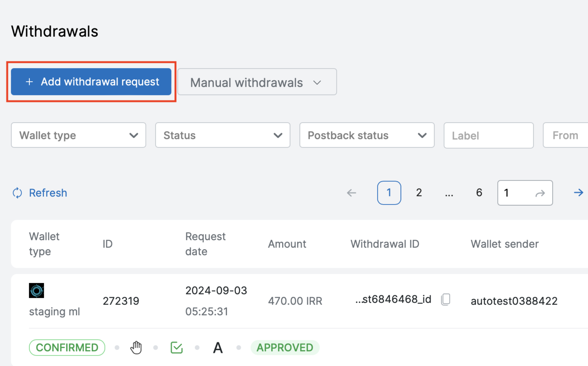Viewport: 588px width, 366px height.
Task: Click the From date input field
Action: click(565, 135)
